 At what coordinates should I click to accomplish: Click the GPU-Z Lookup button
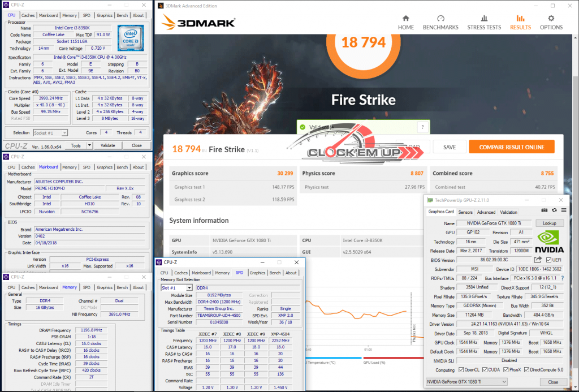549,223
